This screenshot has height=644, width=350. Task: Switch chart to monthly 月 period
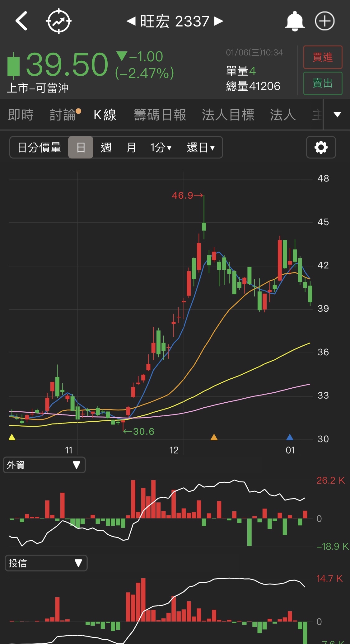point(131,147)
